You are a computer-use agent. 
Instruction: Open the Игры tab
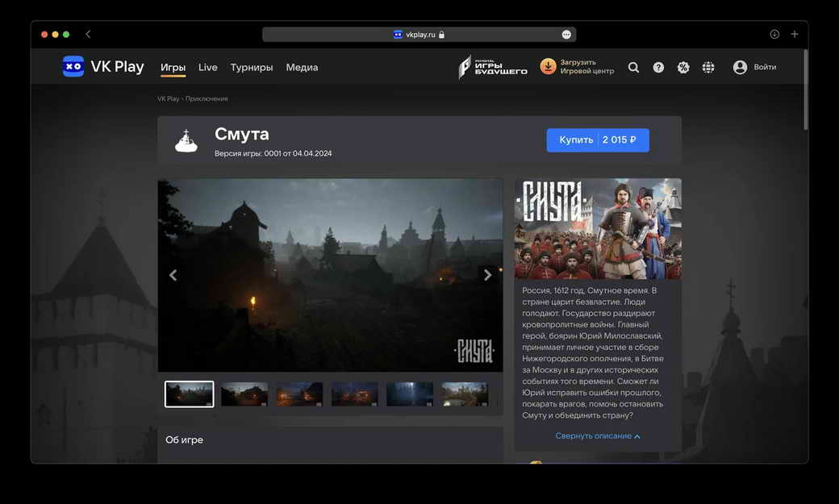coord(173,68)
